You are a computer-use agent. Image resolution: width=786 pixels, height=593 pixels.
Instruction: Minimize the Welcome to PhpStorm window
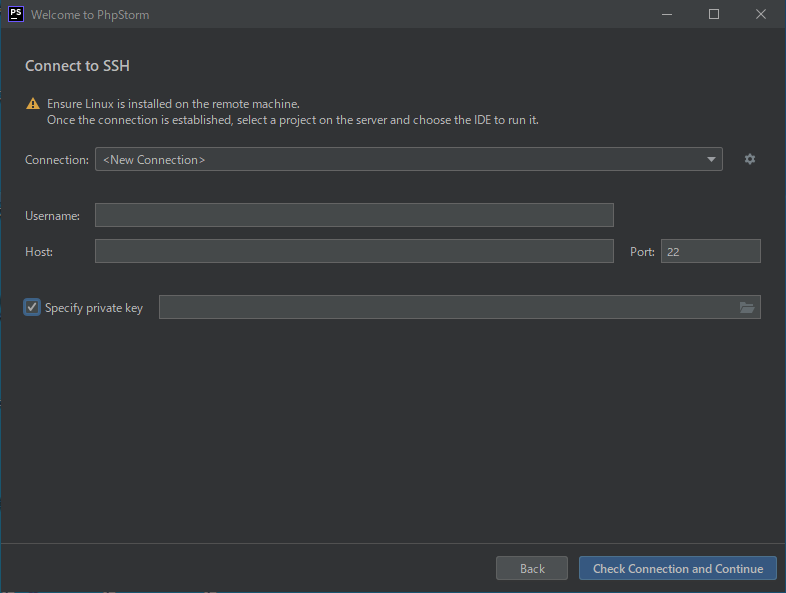tap(668, 15)
